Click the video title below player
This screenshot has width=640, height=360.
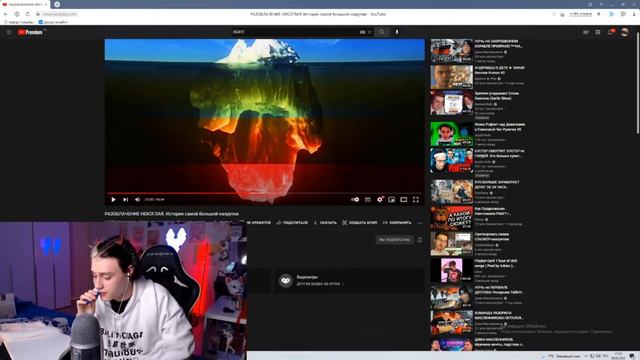171,213
